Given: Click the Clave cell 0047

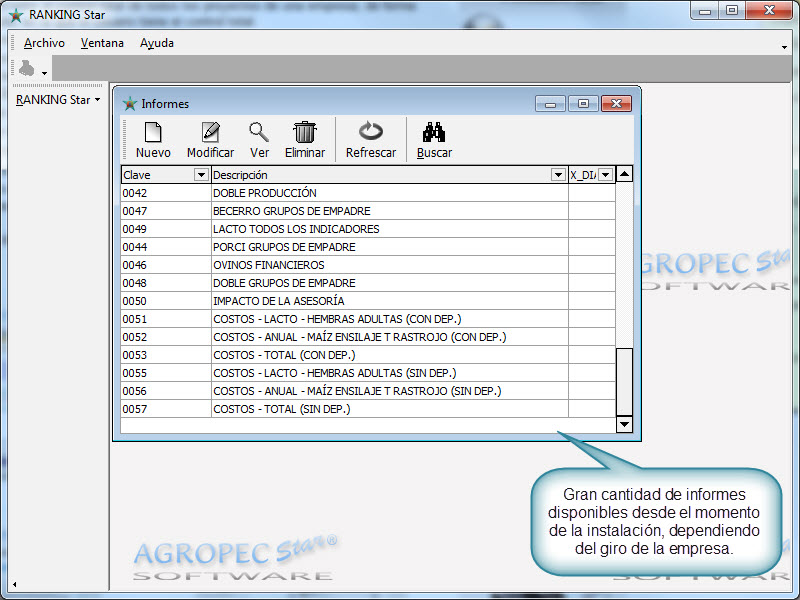Looking at the screenshot, I should tap(166, 211).
